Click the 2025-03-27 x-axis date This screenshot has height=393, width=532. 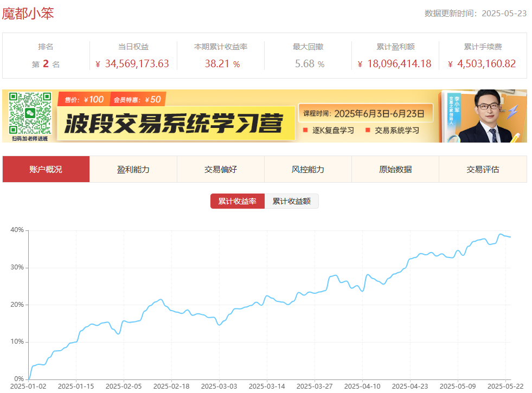point(315,386)
